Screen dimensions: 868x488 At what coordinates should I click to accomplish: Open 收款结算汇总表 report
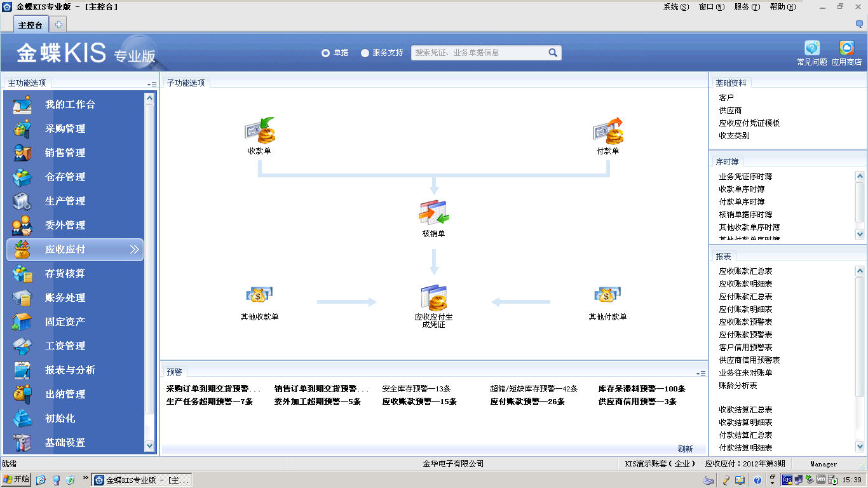[x=745, y=410]
